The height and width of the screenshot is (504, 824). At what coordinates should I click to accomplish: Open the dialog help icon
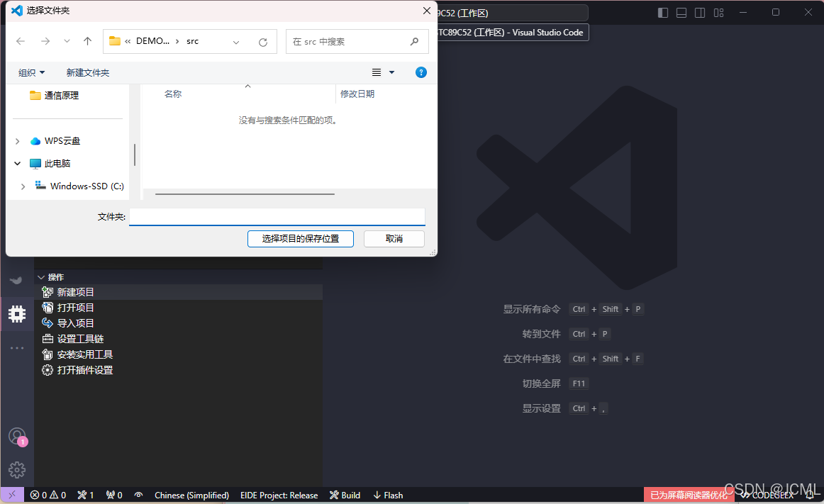pyautogui.click(x=421, y=72)
